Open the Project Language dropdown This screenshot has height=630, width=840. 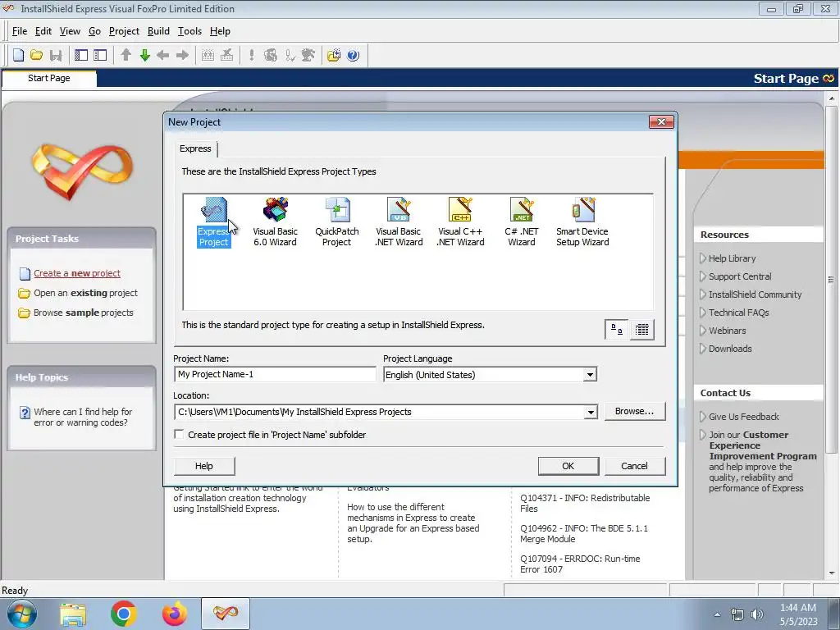(590, 374)
